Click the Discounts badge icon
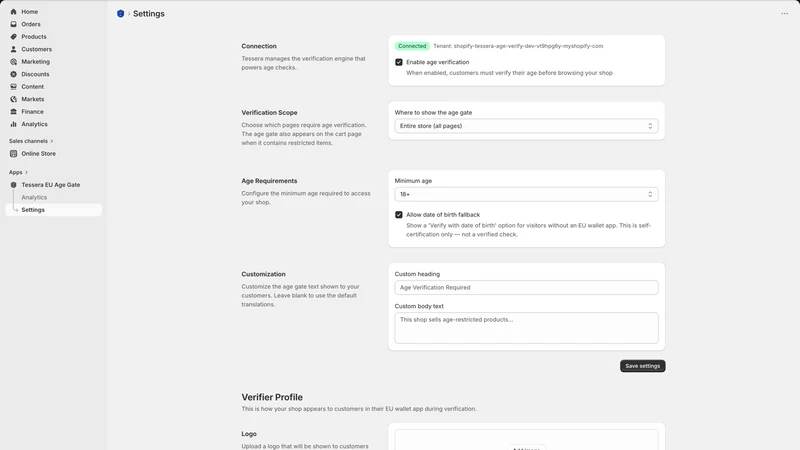The height and width of the screenshot is (450, 800). [x=13, y=74]
